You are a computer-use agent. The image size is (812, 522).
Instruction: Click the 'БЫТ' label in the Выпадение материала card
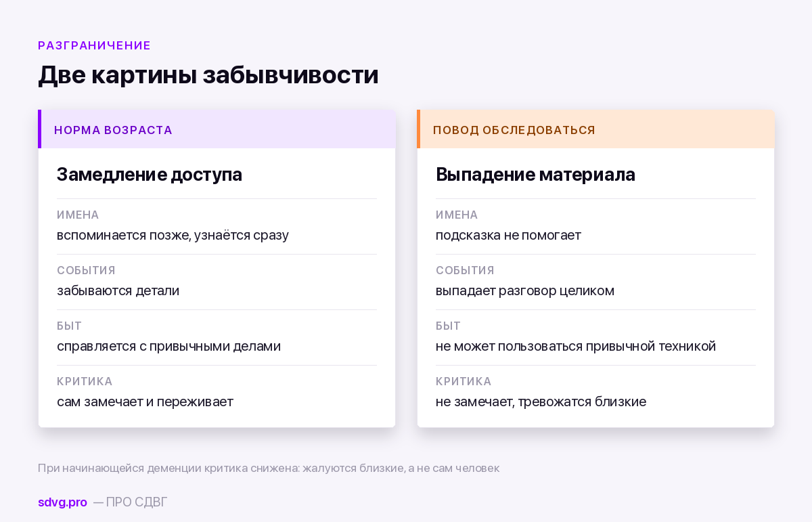[x=448, y=326]
